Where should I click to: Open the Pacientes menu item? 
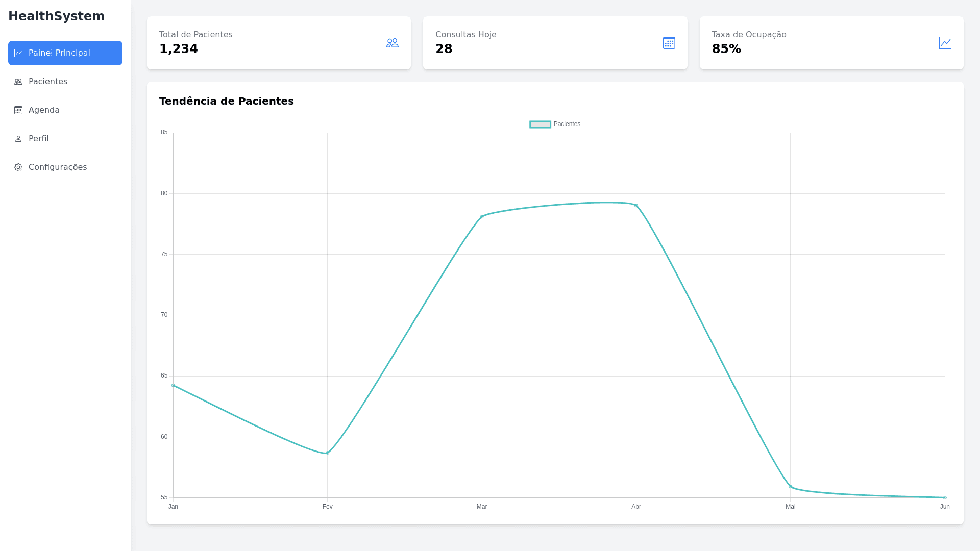48,82
